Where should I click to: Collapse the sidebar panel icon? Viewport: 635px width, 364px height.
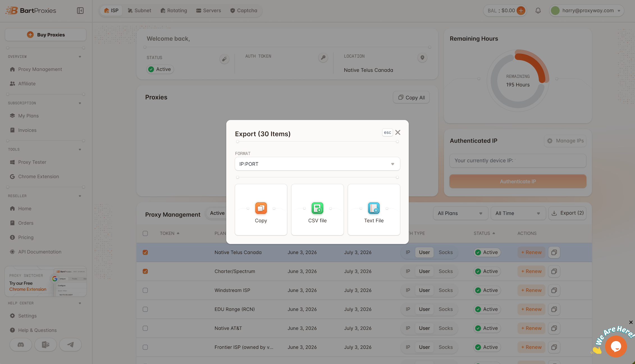pos(80,11)
